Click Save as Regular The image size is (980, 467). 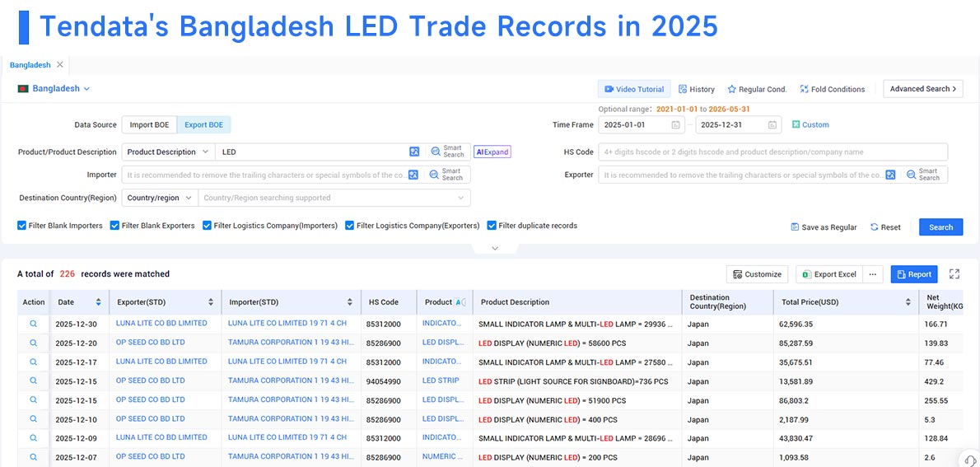(824, 227)
